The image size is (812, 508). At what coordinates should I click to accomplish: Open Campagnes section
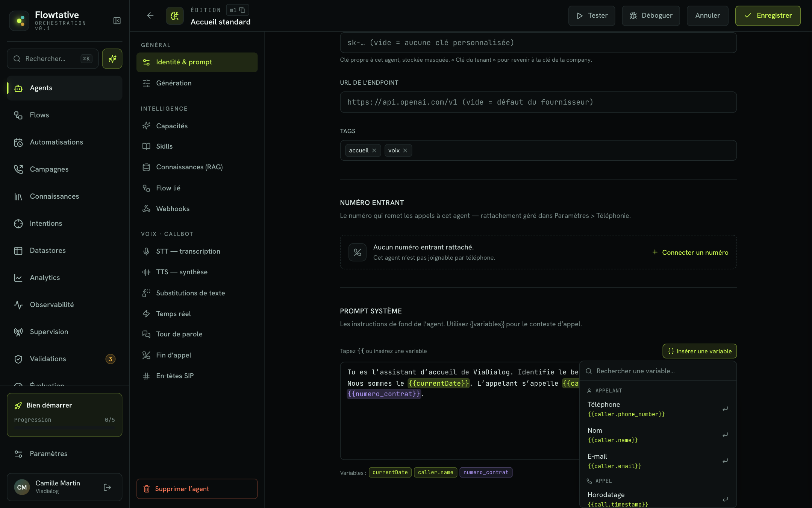point(65,169)
